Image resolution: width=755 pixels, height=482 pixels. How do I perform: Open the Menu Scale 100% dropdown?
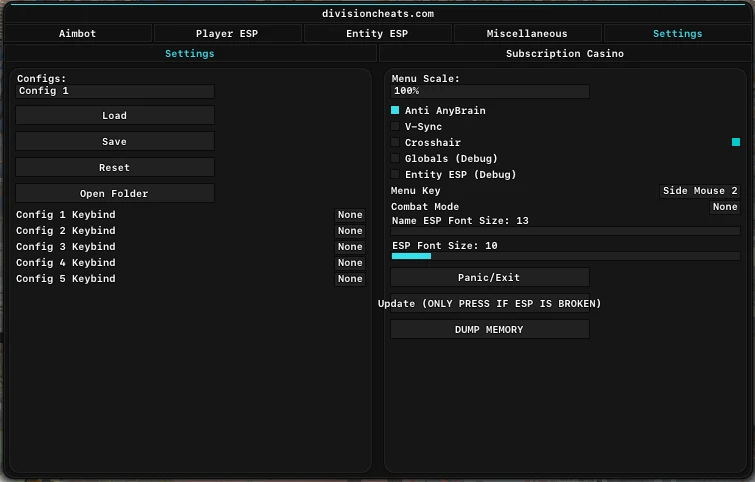point(490,91)
